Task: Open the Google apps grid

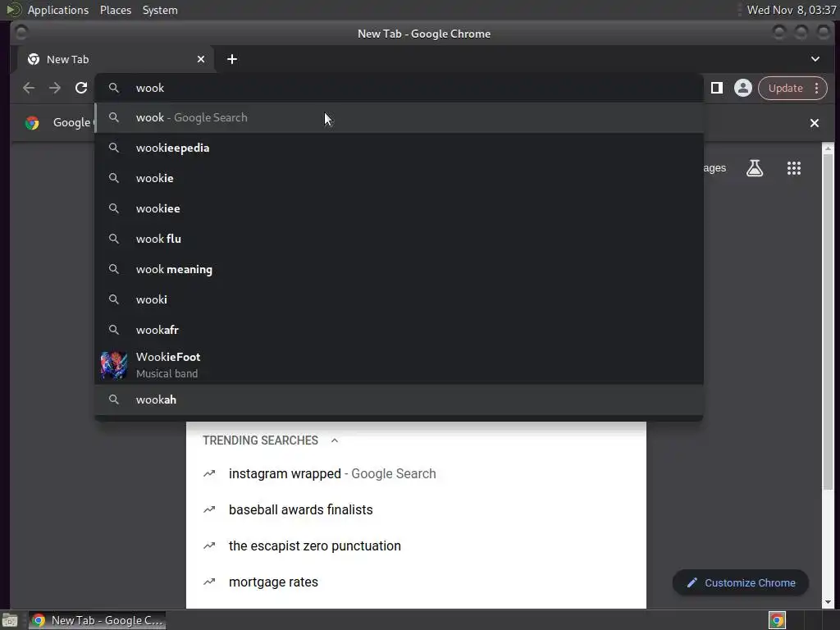Action: point(794,168)
